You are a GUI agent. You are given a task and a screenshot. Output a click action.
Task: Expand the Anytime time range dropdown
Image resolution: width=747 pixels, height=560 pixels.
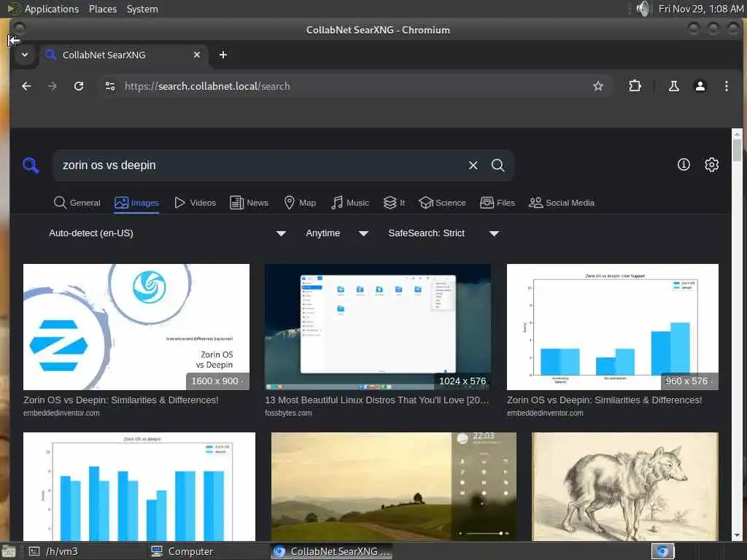click(337, 233)
